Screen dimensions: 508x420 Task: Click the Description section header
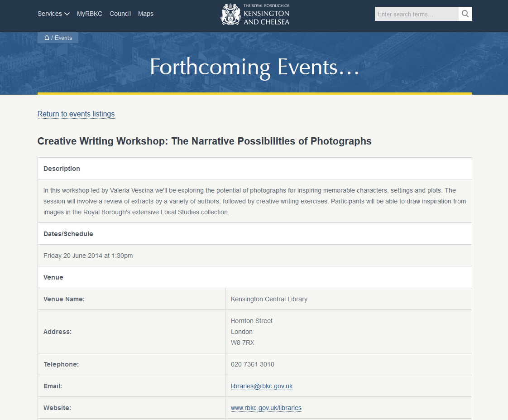coord(62,169)
